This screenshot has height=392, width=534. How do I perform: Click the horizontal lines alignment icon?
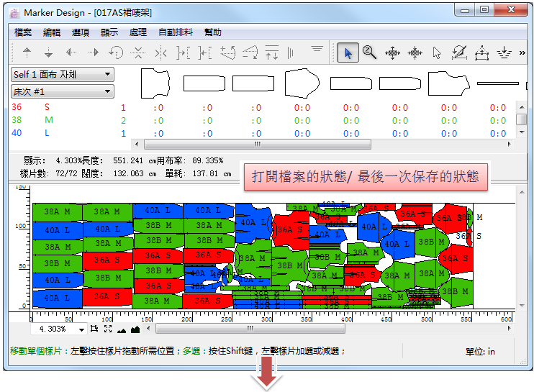click(317, 50)
